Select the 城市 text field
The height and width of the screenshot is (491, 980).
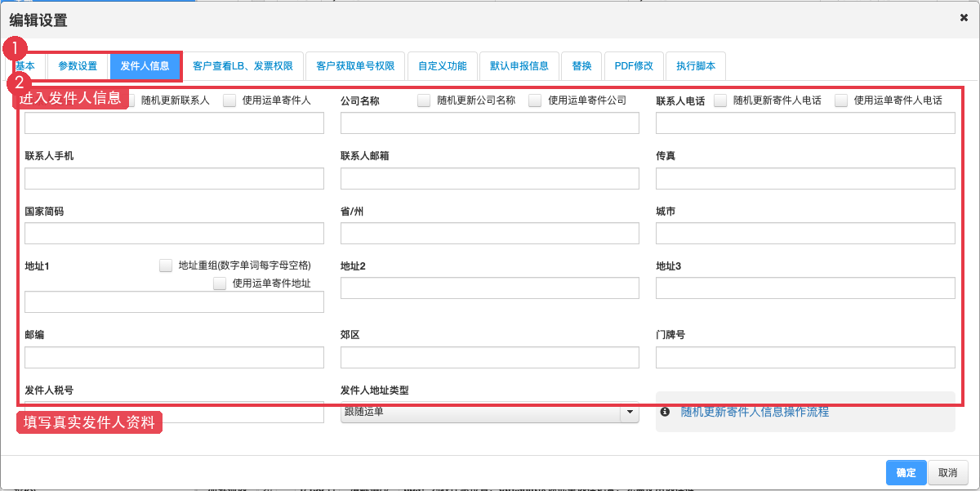[805, 233]
